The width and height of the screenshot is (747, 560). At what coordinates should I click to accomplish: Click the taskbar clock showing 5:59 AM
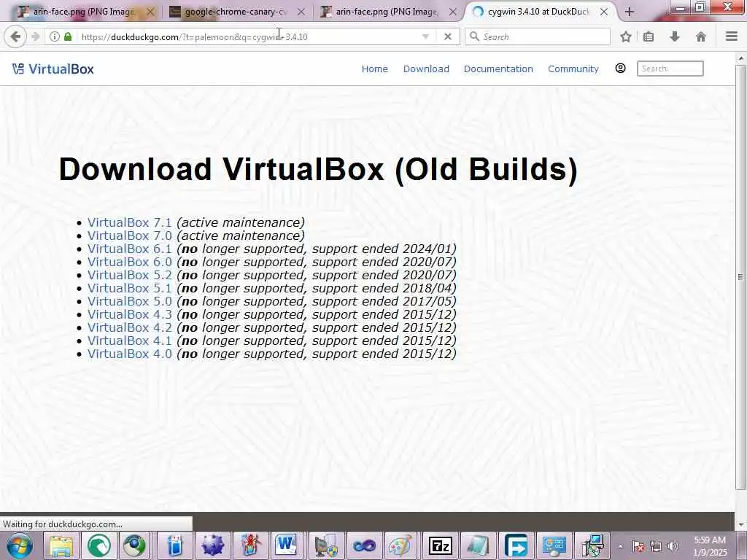710,546
